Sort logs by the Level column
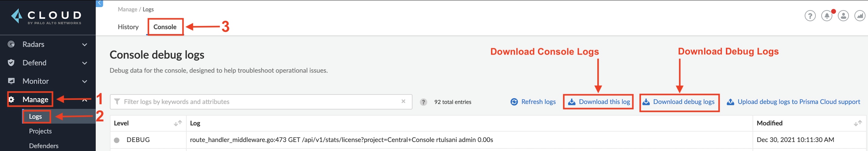This screenshot has height=151, width=868. [x=178, y=123]
